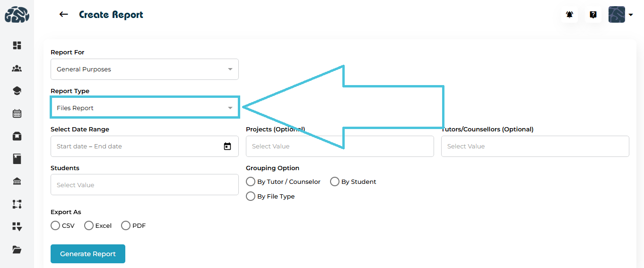The height and width of the screenshot is (268, 644).
Task: Click the bank building sidebar icon
Action: pos(17,182)
